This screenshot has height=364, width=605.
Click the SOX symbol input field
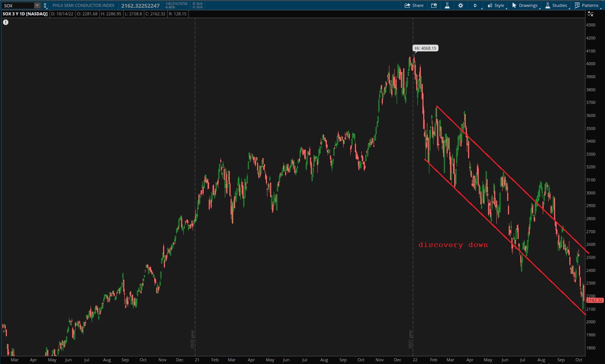(x=18, y=5)
